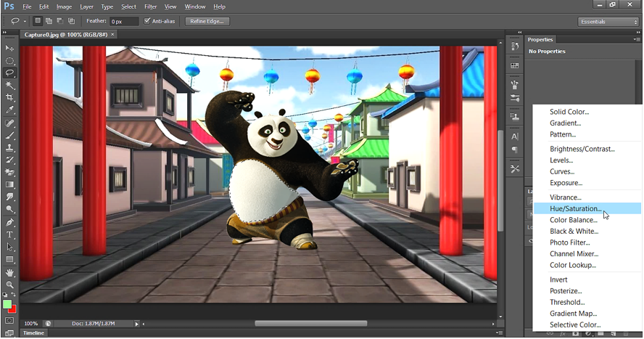Close the Capture0.jpg document tab
The height and width of the screenshot is (339, 644).
tap(112, 35)
